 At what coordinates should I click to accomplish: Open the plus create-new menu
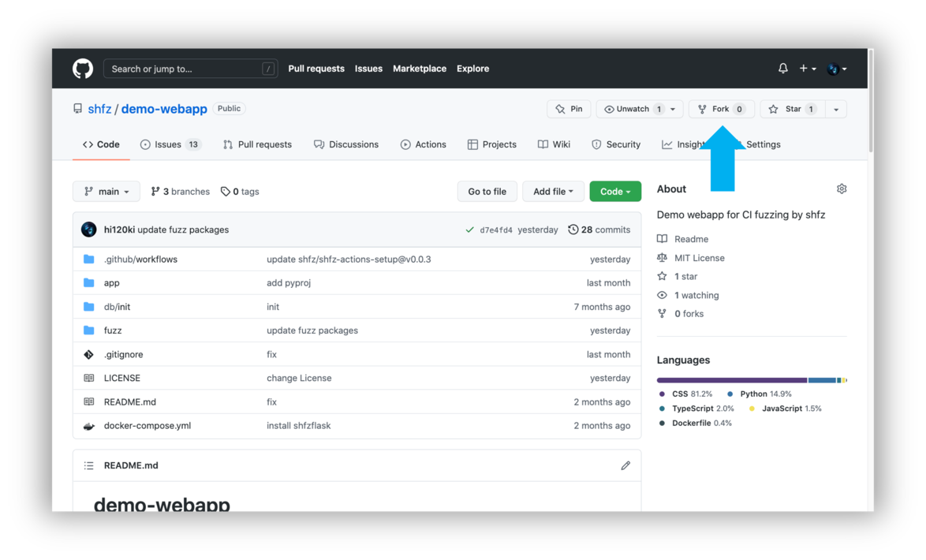click(808, 69)
